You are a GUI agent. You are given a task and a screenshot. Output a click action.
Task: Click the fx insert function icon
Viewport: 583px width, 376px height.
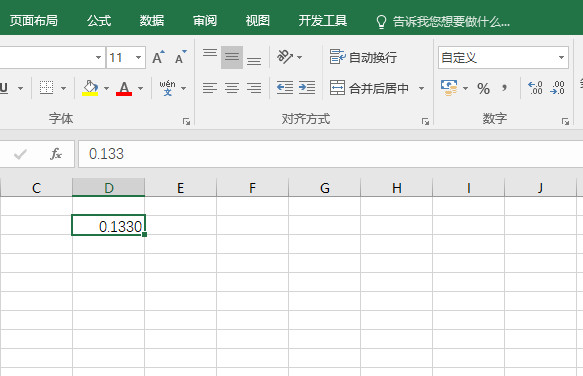pyautogui.click(x=56, y=154)
